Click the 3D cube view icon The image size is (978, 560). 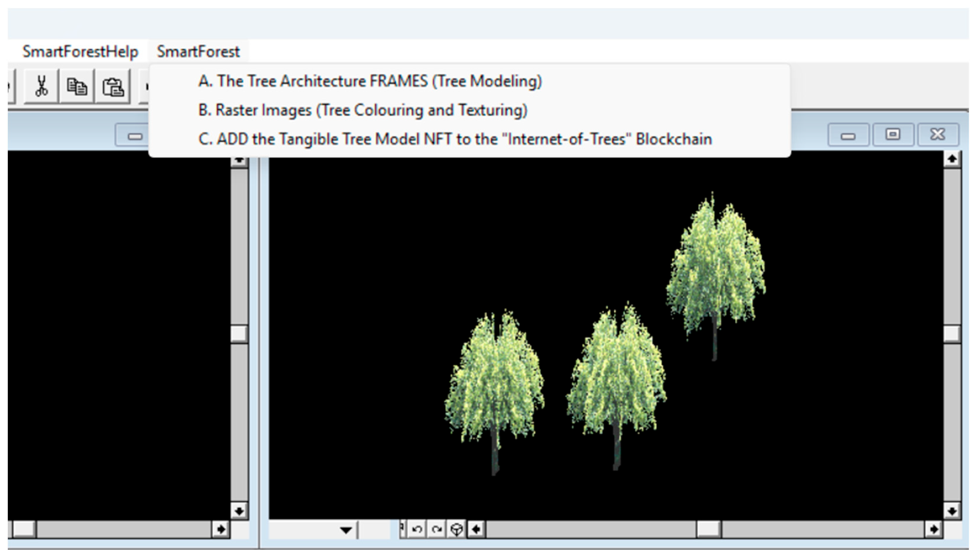point(456,530)
